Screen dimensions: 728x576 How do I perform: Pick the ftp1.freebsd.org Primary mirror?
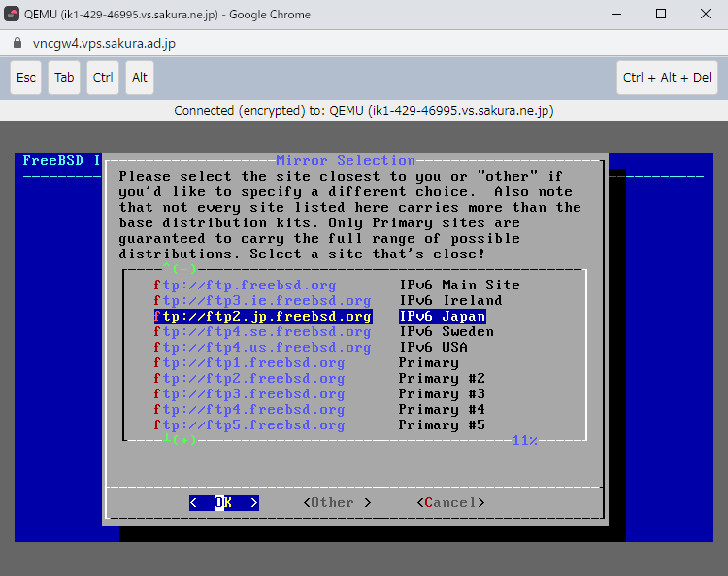pyautogui.click(x=249, y=363)
